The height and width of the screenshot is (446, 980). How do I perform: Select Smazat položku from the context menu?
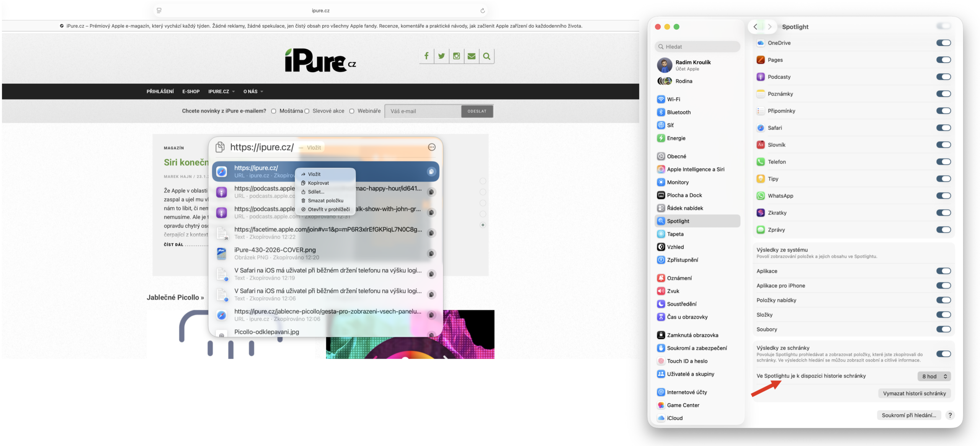point(325,200)
